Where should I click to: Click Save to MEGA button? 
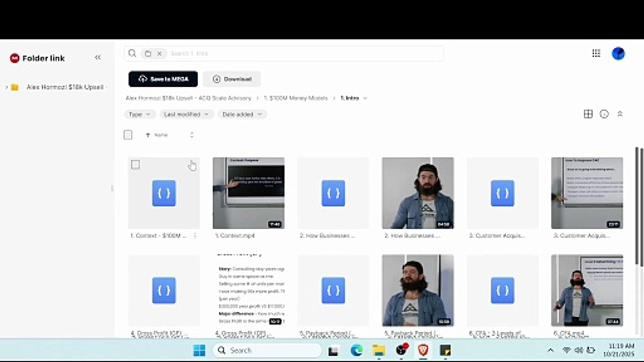pyautogui.click(x=163, y=79)
